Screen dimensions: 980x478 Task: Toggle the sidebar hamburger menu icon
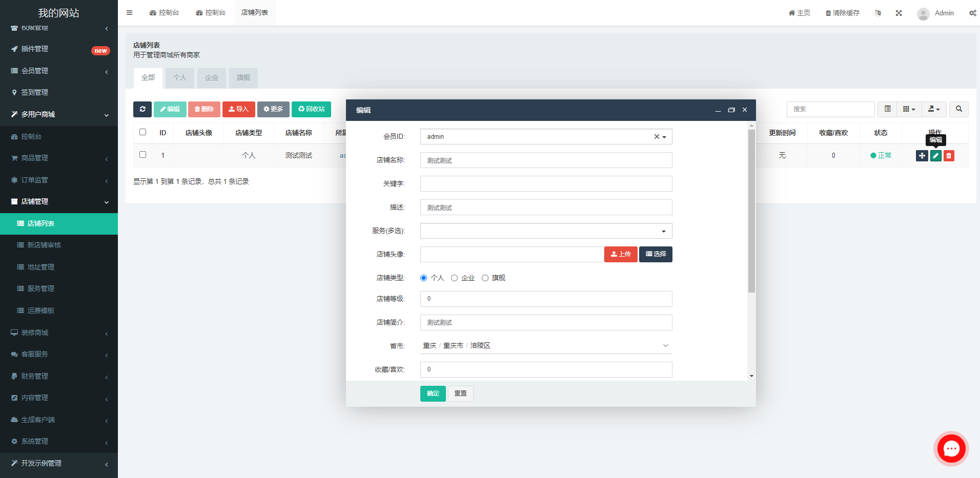[129, 13]
